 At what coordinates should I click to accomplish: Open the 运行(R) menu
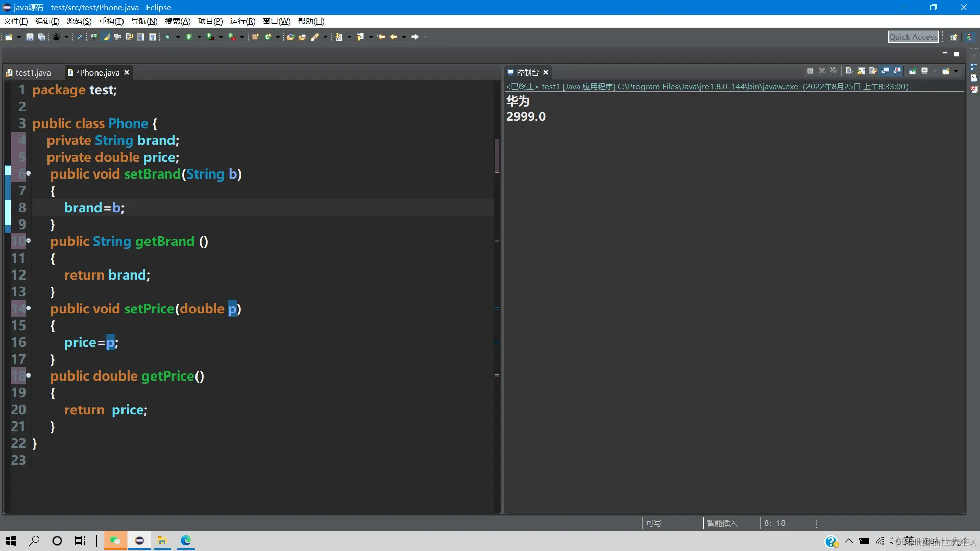point(242,21)
